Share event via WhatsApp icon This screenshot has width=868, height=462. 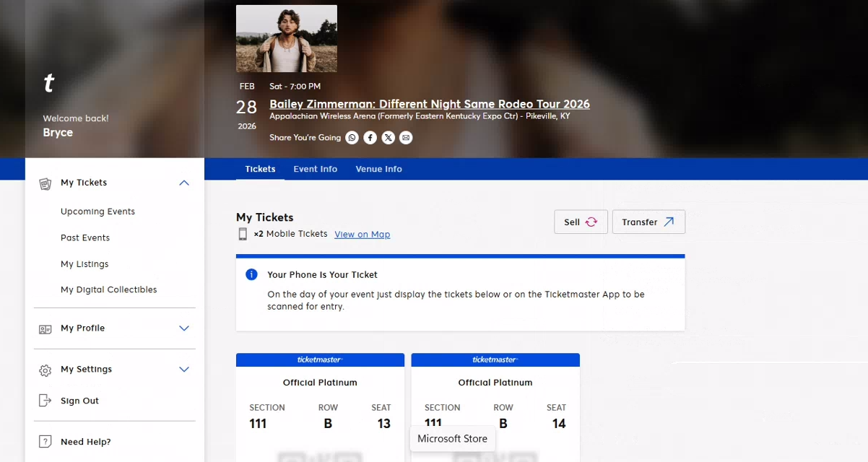pos(352,137)
